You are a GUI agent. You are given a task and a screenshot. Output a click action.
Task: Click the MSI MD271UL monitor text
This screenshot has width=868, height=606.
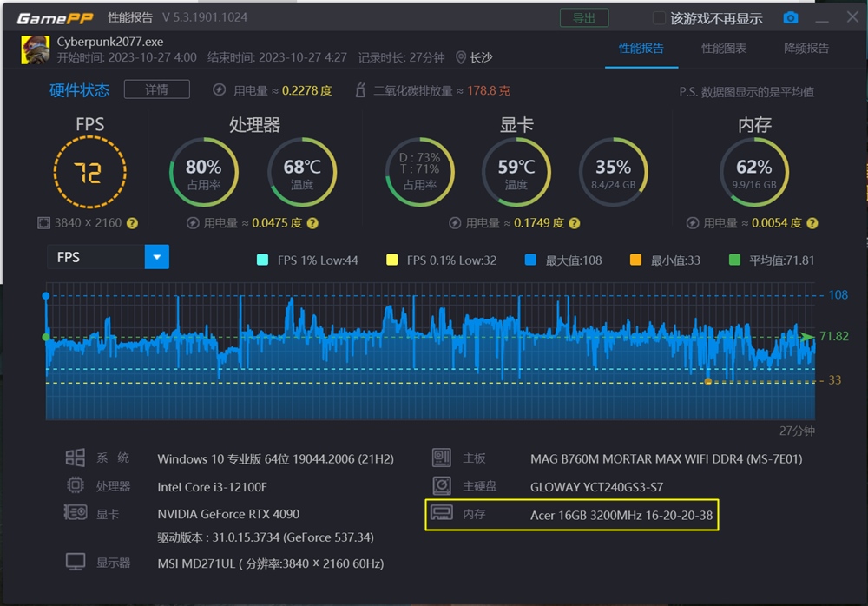pos(270,563)
